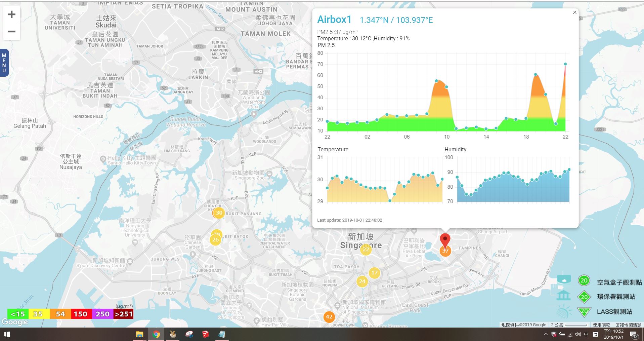Open the 使用條款 terms of use link
This screenshot has height=341, width=644.
(x=601, y=325)
